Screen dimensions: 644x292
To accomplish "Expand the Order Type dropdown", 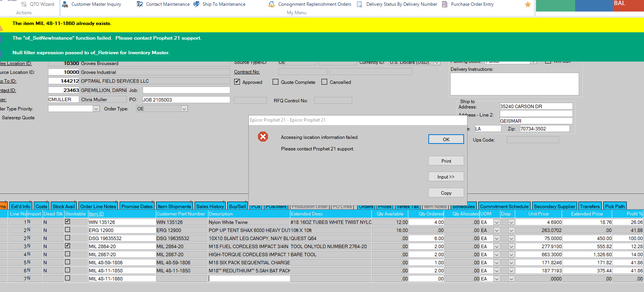I will pos(184,109).
